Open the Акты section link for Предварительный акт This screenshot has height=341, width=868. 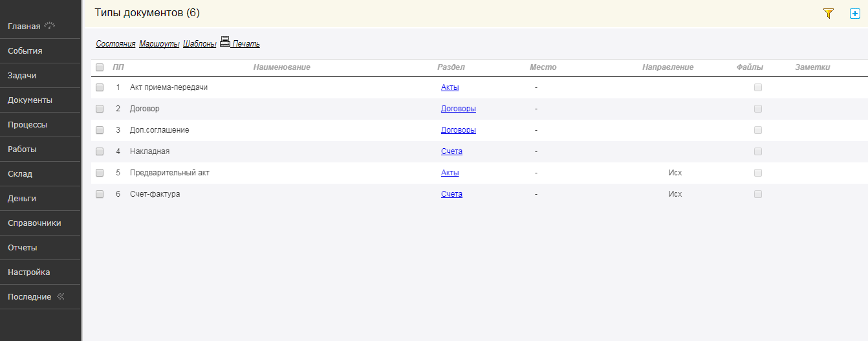450,173
